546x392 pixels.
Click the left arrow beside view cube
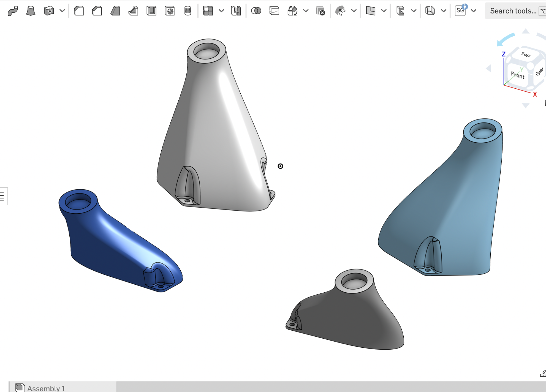(489, 68)
